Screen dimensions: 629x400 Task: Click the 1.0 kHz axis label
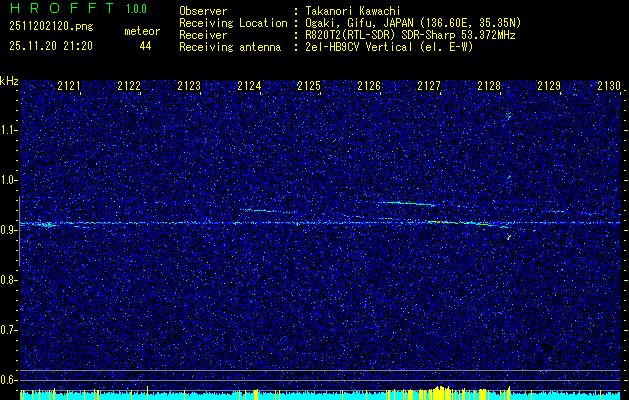(9, 180)
